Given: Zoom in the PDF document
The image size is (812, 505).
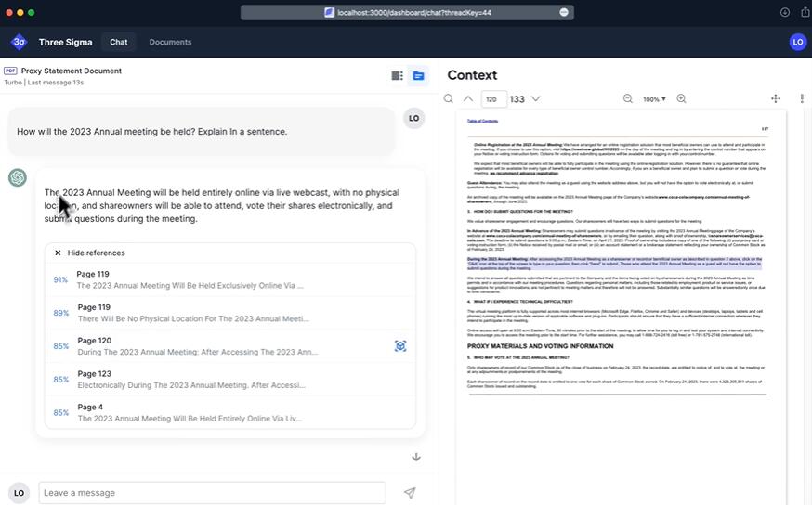Looking at the screenshot, I should pyautogui.click(x=681, y=99).
